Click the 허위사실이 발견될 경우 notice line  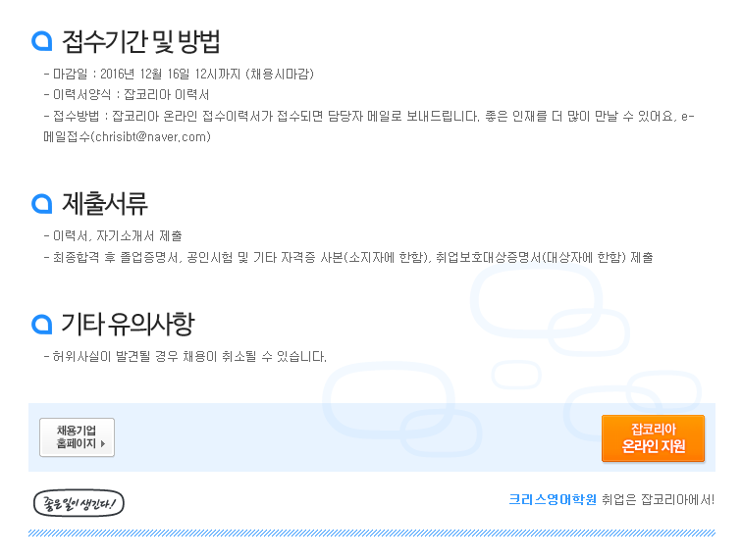185,357
